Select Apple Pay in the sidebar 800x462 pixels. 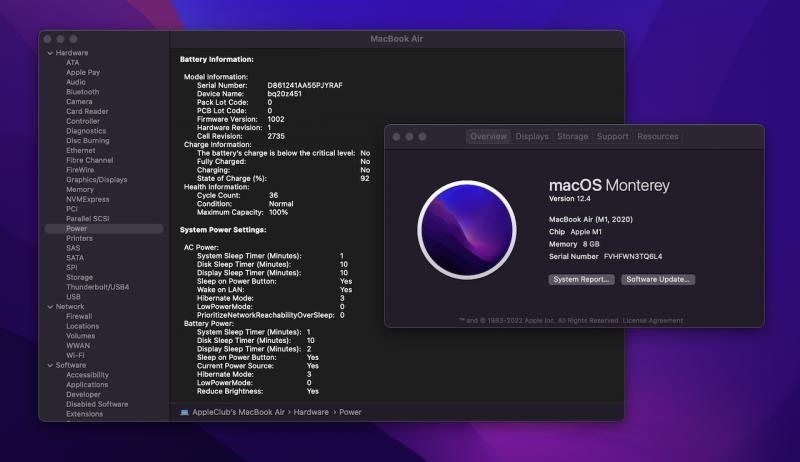pyautogui.click(x=83, y=72)
